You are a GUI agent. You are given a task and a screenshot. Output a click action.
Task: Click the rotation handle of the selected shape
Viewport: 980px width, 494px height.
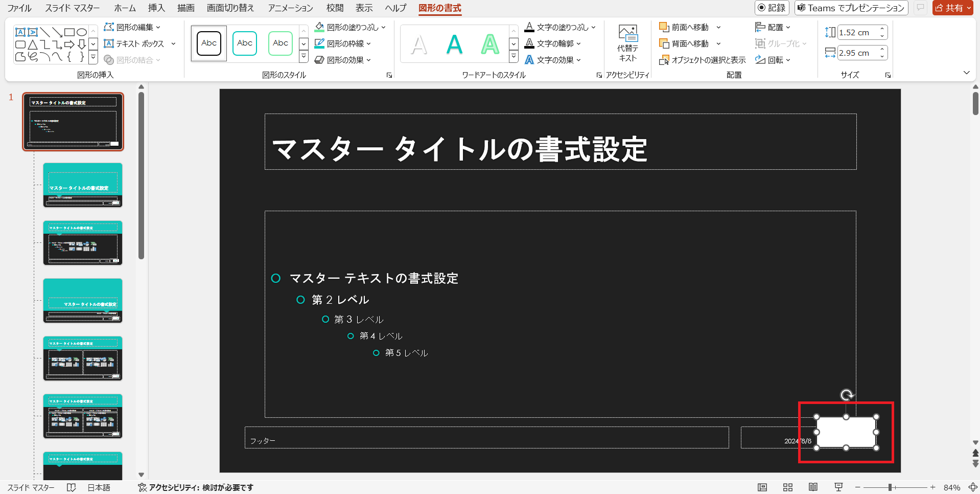[x=847, y=395]
